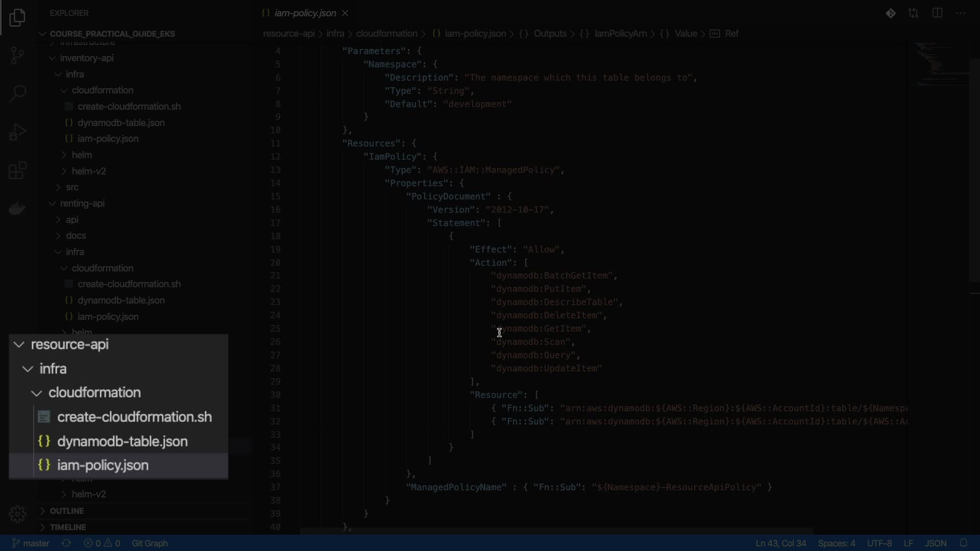Open Run and Debug view

[x=17, y=132]
